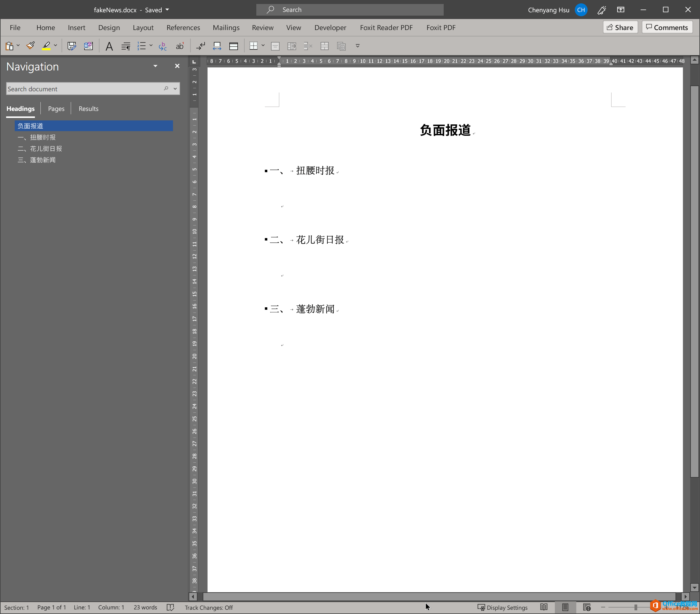Click the Save As disk icon
700x614 pixels.
click(72, 46)
